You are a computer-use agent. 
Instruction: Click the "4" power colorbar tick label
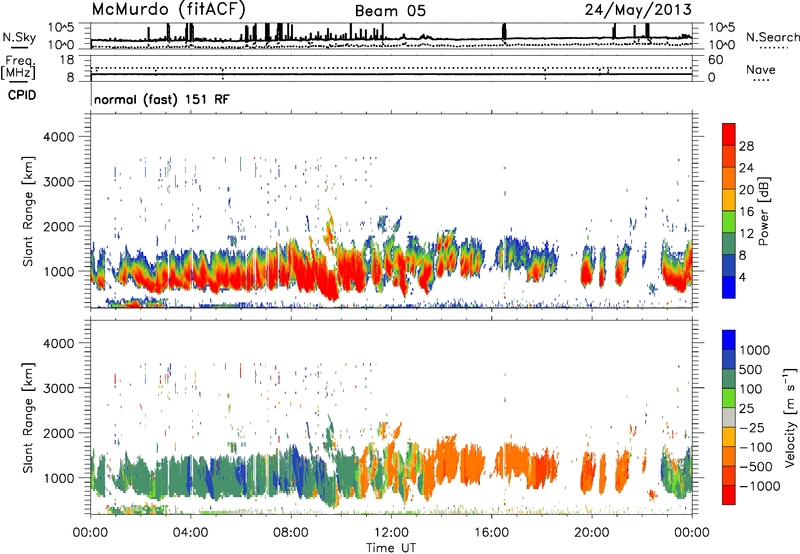click(743, 277)
